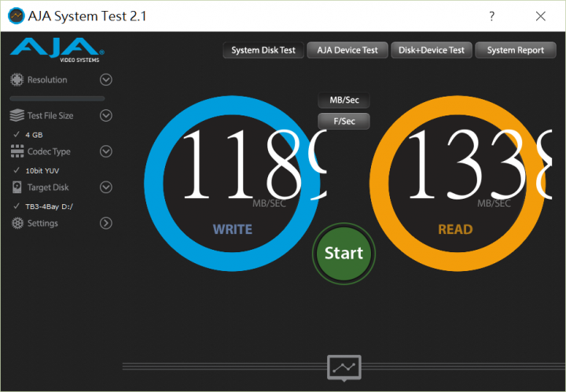Click the resolution value bar below Resolution
This screenshot has width=566, height=392.
[57, 98]
